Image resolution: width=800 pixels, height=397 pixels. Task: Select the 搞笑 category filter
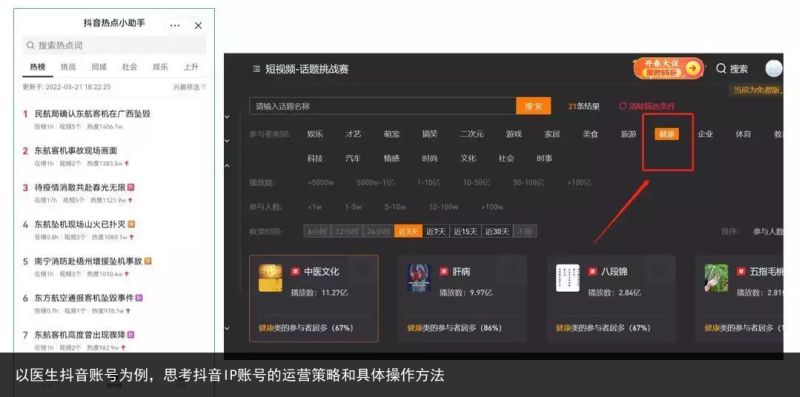click(x=430, y=134)
